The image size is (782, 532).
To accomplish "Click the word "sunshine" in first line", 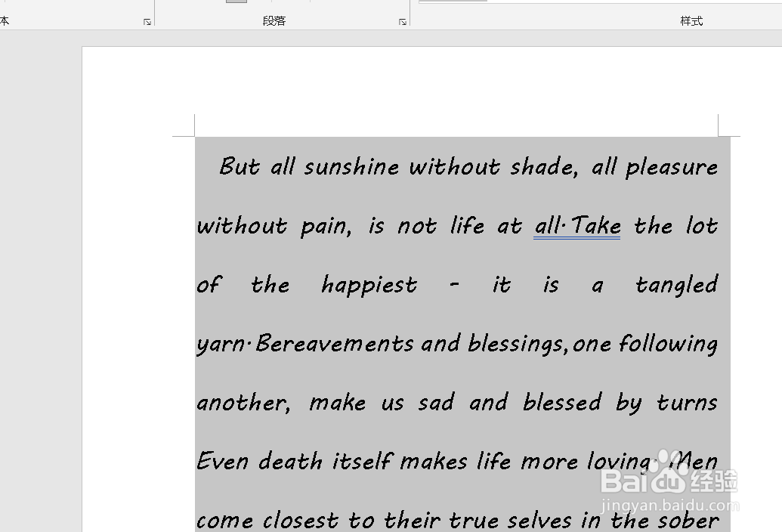I will [x=351, y=166].
